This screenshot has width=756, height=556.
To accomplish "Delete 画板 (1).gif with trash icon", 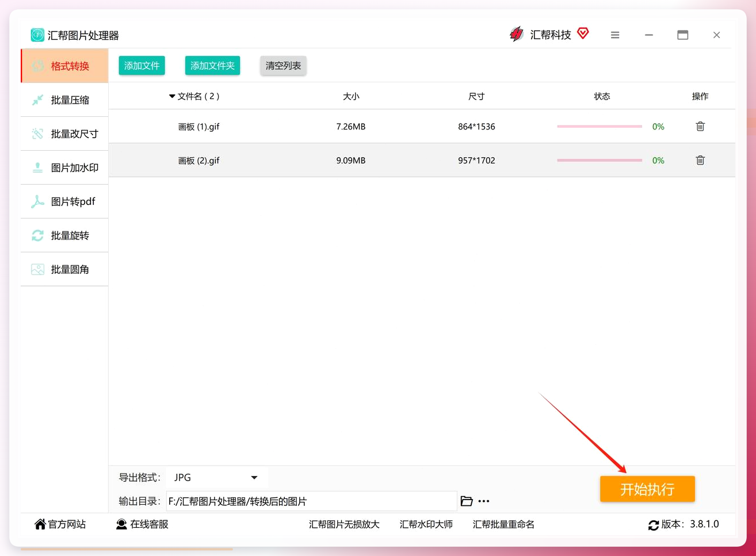I will tap(700, 126).
